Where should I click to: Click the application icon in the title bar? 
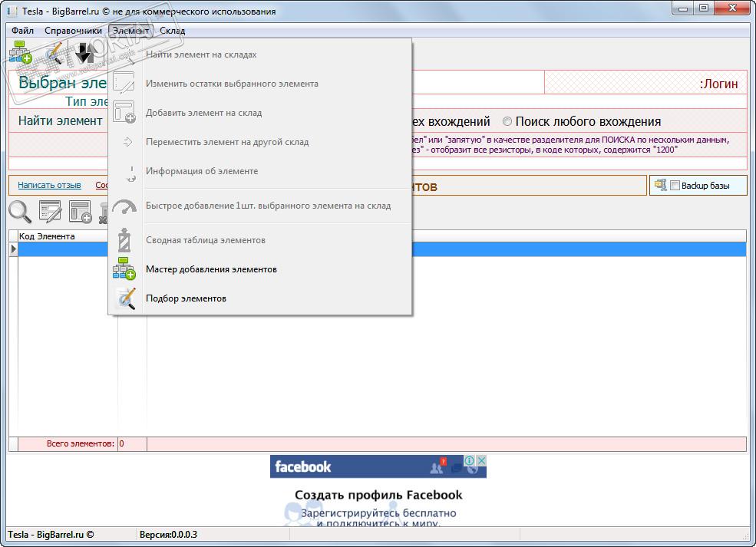click(x=12, y=11)
